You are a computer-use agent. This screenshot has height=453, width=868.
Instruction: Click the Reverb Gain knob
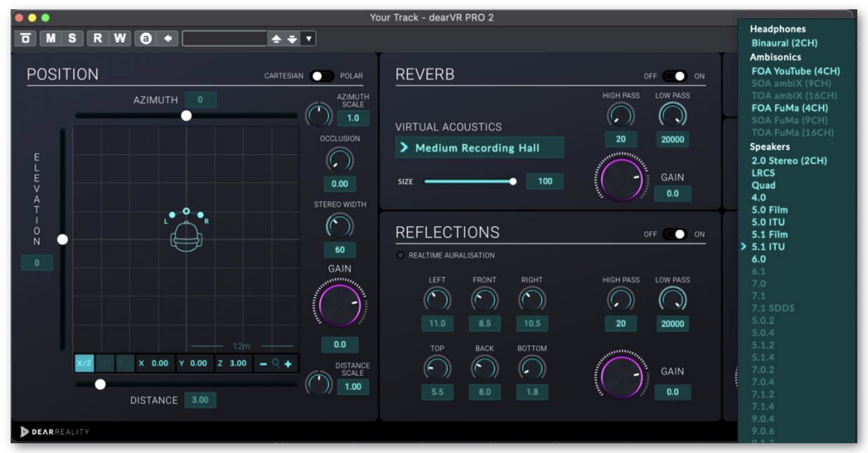(621, 180)
